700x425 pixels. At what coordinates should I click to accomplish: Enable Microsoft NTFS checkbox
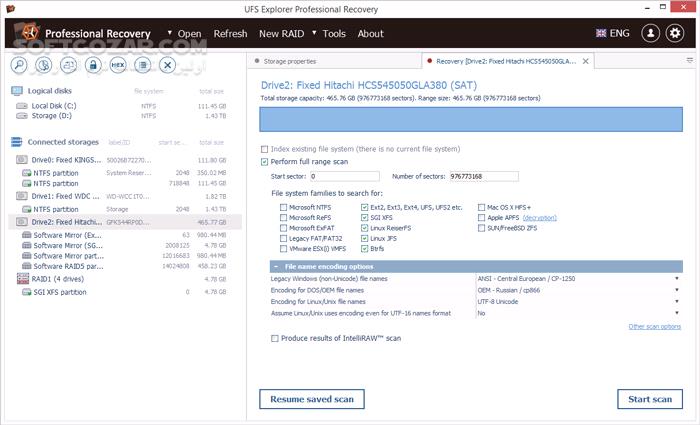[283, 207]
